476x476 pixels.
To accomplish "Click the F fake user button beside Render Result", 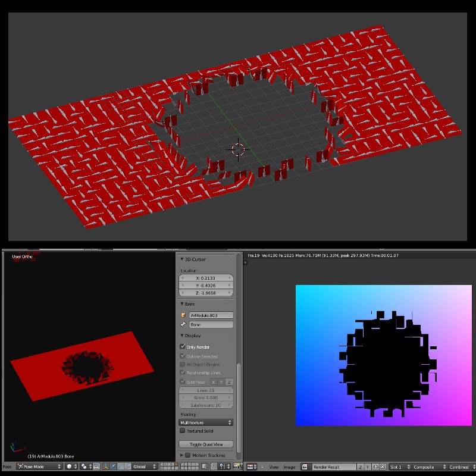I will coord(367,466).
